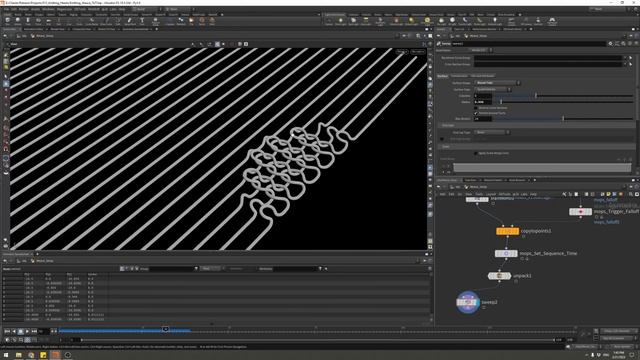Open the No cam camera menu
This screenshot has width=640, height=360.
(x=418, y=52)
